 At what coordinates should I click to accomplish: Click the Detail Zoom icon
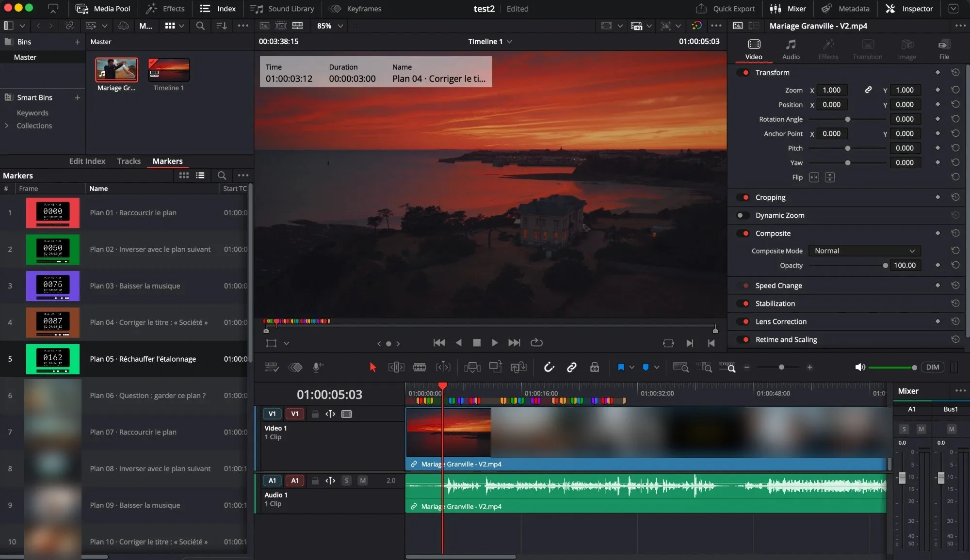(x=704, y=367)
